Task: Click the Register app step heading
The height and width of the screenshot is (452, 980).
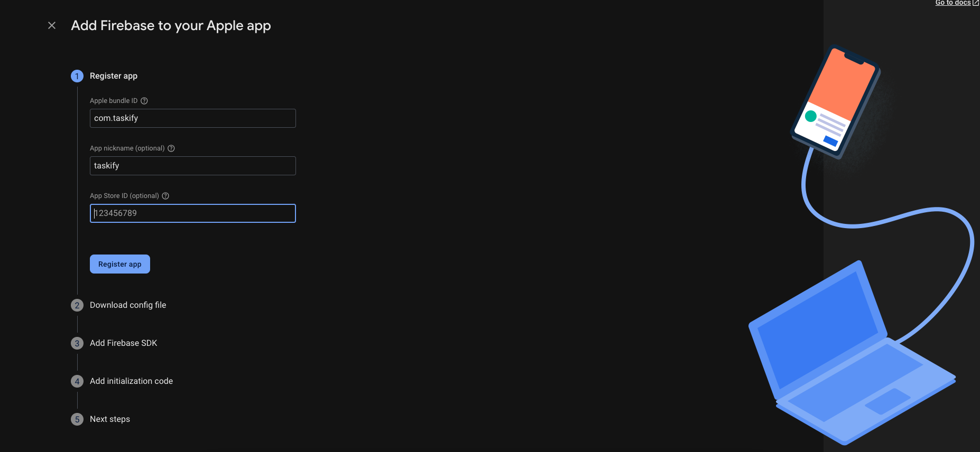Action: coord(114,76)
